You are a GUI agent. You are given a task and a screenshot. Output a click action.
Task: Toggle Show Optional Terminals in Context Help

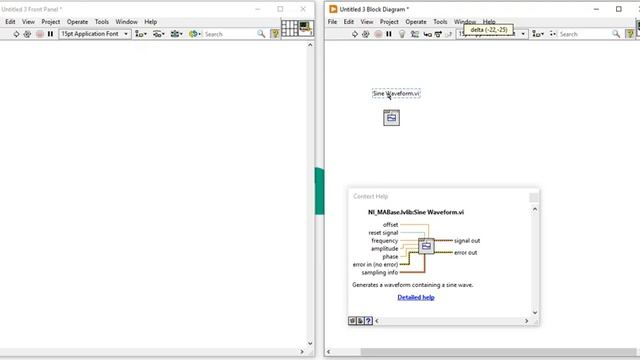(352, 321)
